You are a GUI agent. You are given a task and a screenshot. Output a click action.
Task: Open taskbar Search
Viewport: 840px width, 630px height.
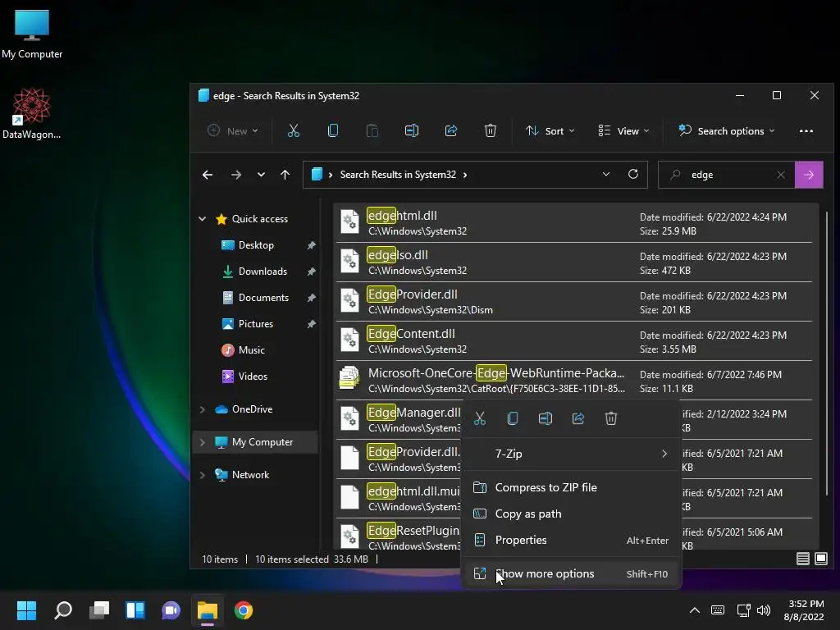(x=63, y=610)
